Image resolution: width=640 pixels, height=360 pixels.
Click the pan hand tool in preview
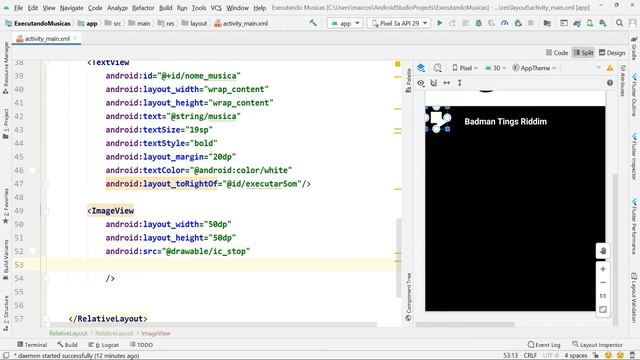pos(603,251)
